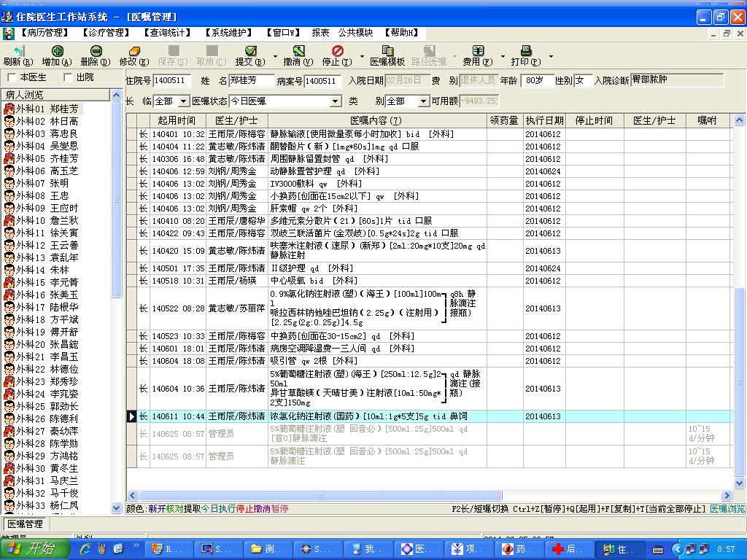
Task: Click the horizontal scrollbar of order table
Action: point(321,495)
